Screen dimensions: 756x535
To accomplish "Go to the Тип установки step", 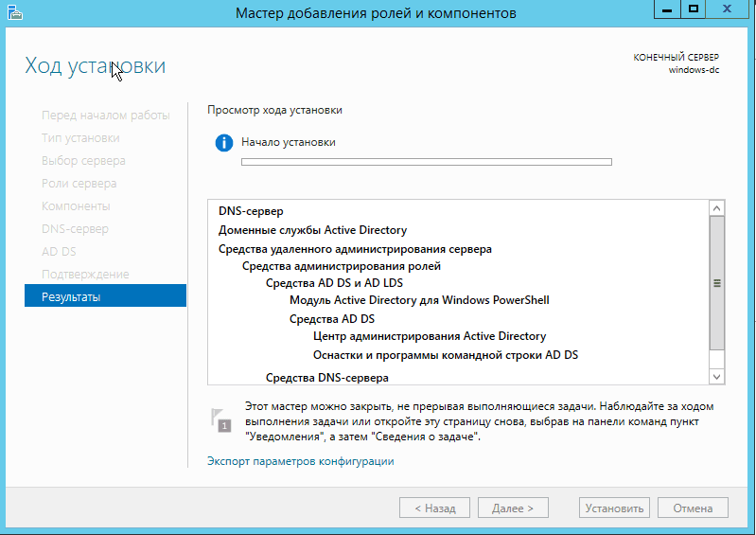I will coord(80,138).
